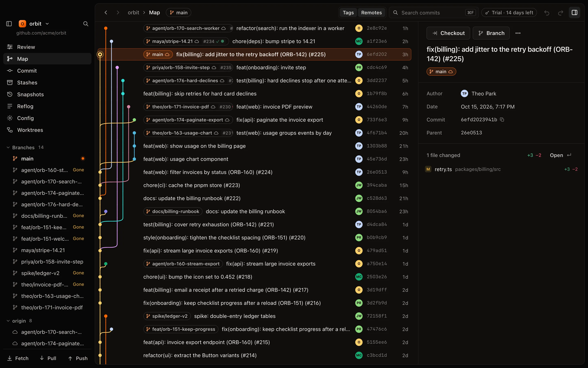The image size is (588, 368).
Task: Click the orbit breadcrumb link
Action: click(133, 12)
